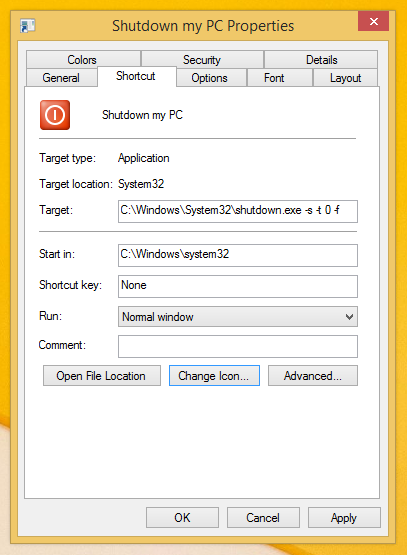The width and height of the screenshot is (407, 555).
Task: Open the Details tab
Action: [x=321, y=59]
